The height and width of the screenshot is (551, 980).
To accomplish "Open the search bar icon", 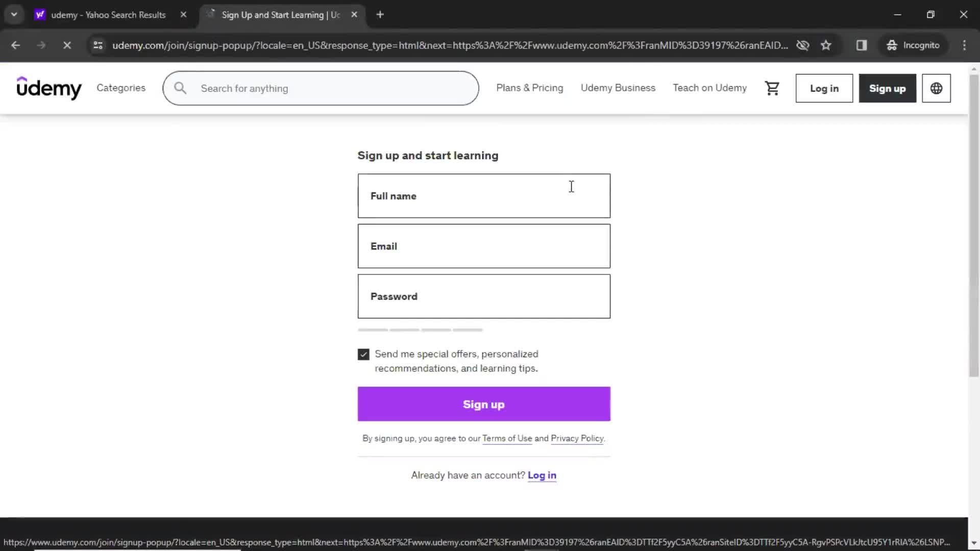I will (x=180, y=87).
